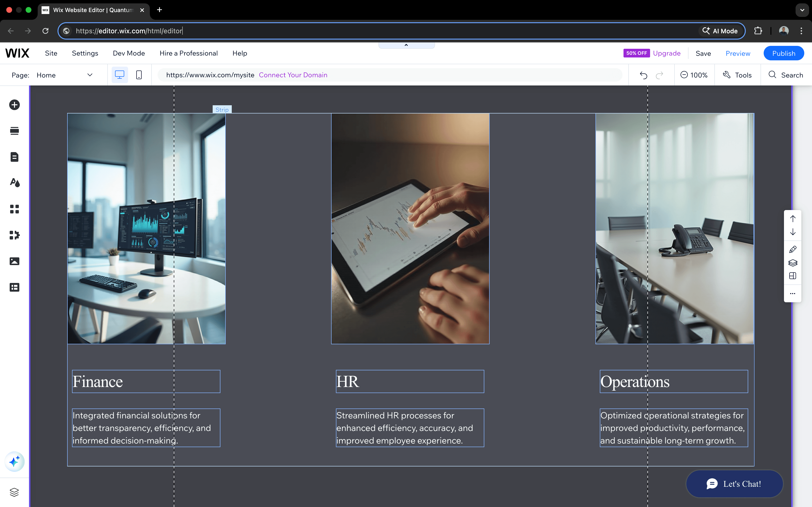This screenshot has height=507, width=812.
Task: Undo the last change
Action: [x=643, y=75]
